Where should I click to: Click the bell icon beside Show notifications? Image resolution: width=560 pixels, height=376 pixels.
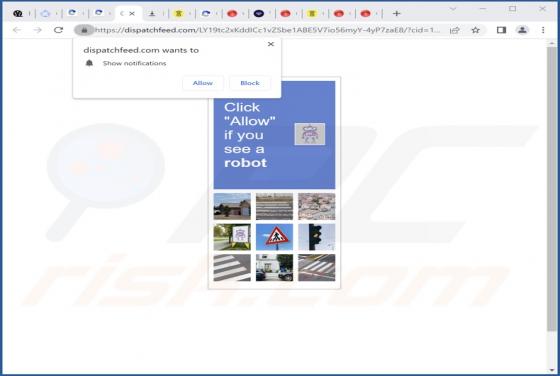[x=89, y=63]
